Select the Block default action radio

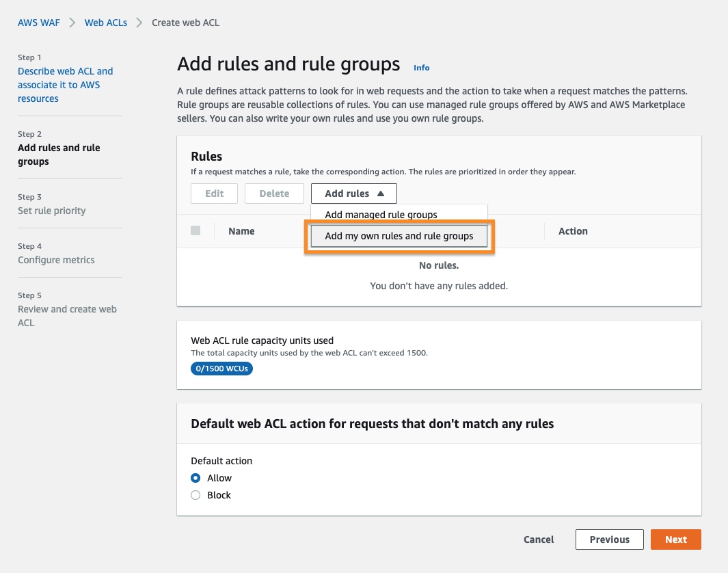point(196,495)
